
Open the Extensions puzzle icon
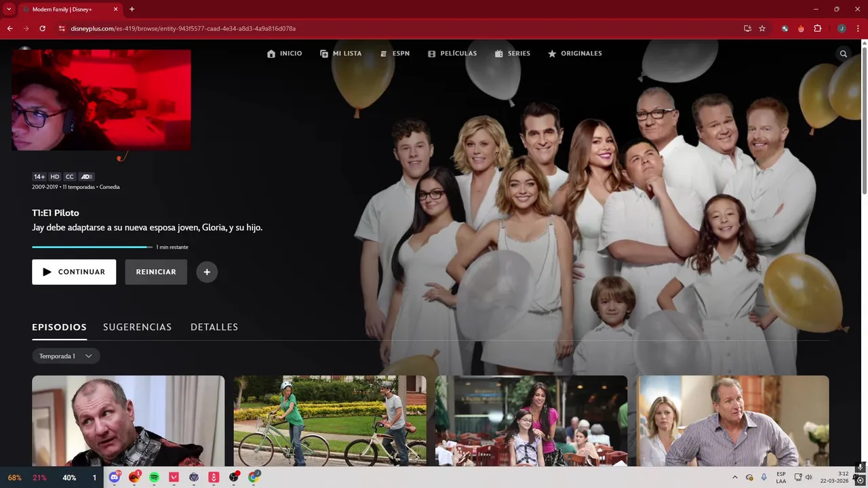tap(817, 28)
